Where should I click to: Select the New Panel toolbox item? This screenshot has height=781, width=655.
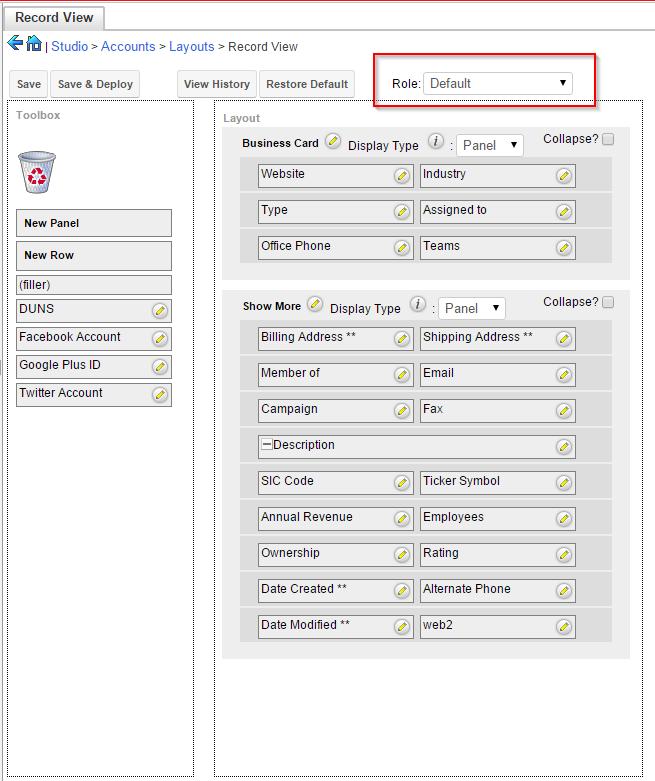coord(94,223)
